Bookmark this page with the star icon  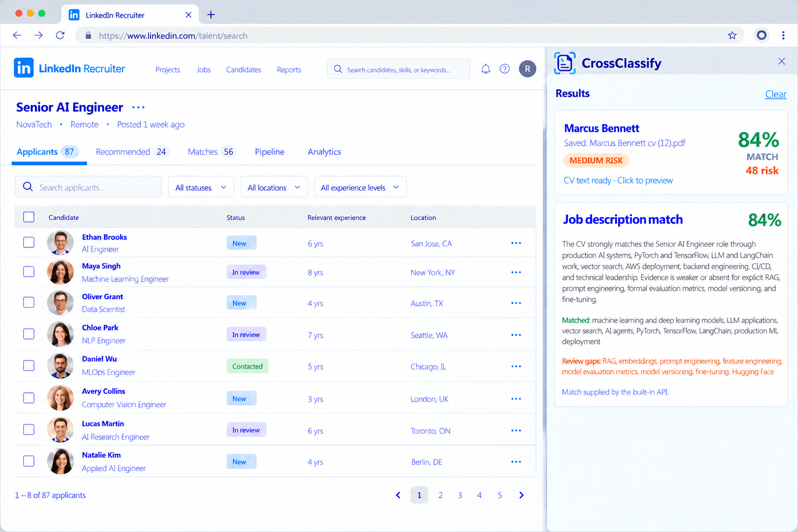tap(732, 35)
